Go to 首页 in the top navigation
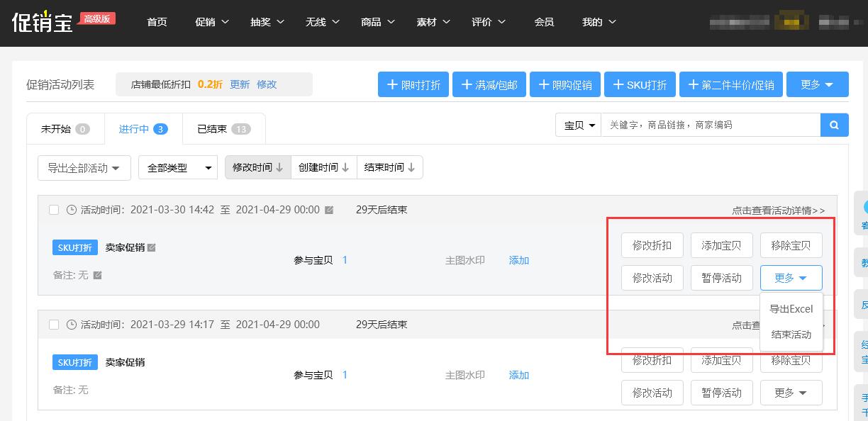868x421 pixels. [x=157, y=22]
